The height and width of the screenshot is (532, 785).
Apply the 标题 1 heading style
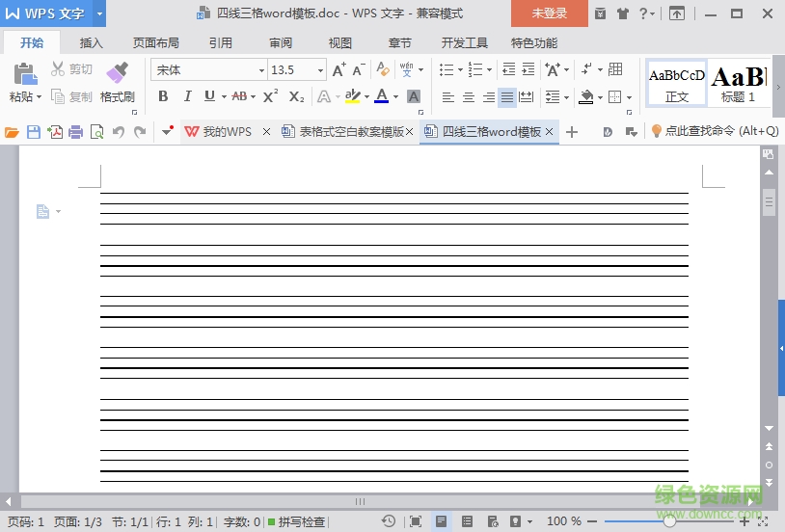[x=739, y=85]
